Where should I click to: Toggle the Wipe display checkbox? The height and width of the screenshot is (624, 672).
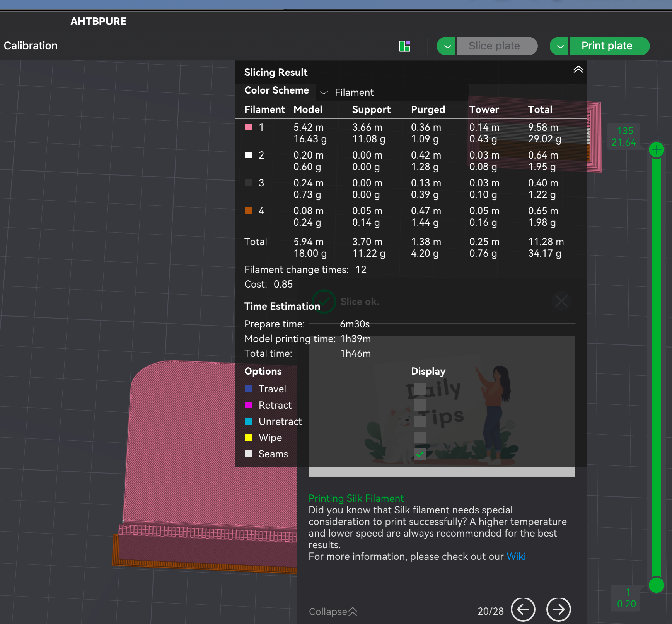click(420, 438)
